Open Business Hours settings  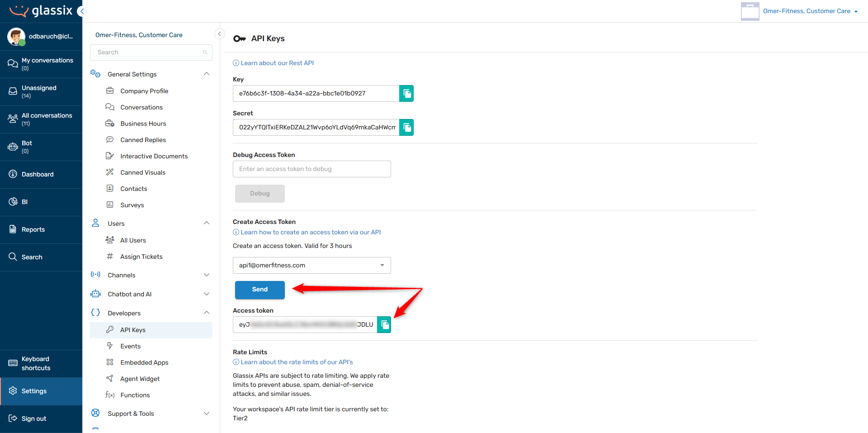151,124
